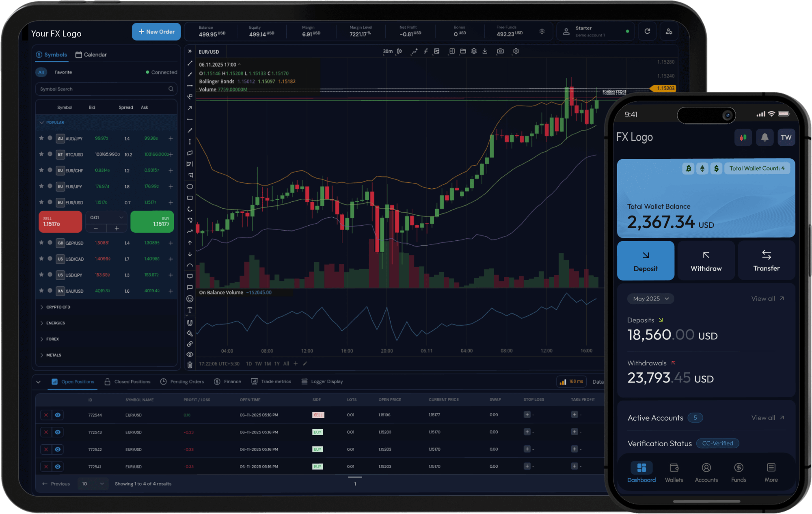Select the trend line drawing tool
The height and width of the screenshot is (514, 812).
click(x=190, y=63)
